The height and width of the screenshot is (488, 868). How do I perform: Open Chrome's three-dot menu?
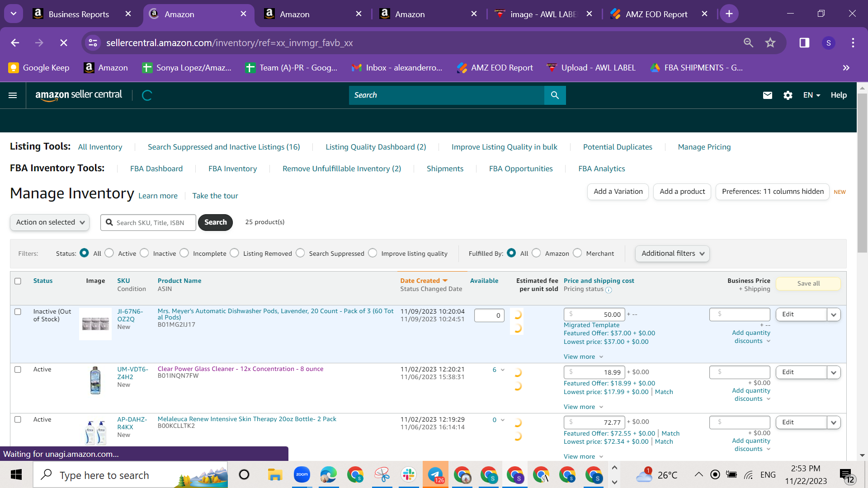(853, 43)
